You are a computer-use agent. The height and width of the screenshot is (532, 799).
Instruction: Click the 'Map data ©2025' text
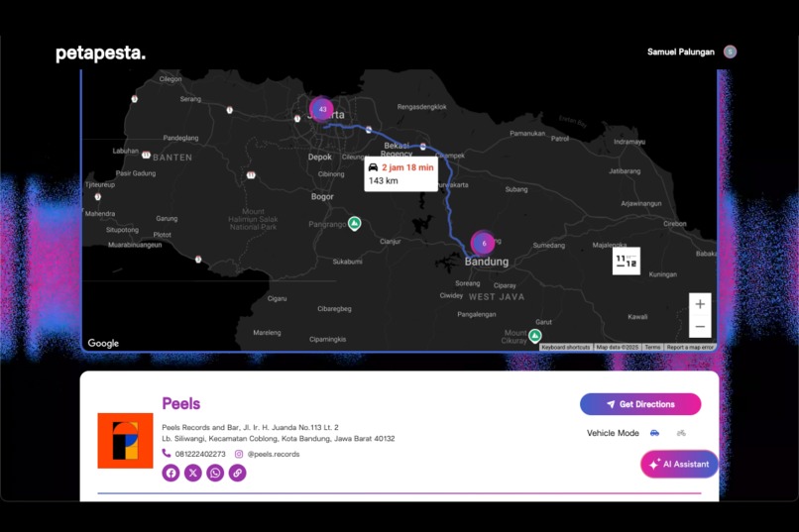(618, 347)
